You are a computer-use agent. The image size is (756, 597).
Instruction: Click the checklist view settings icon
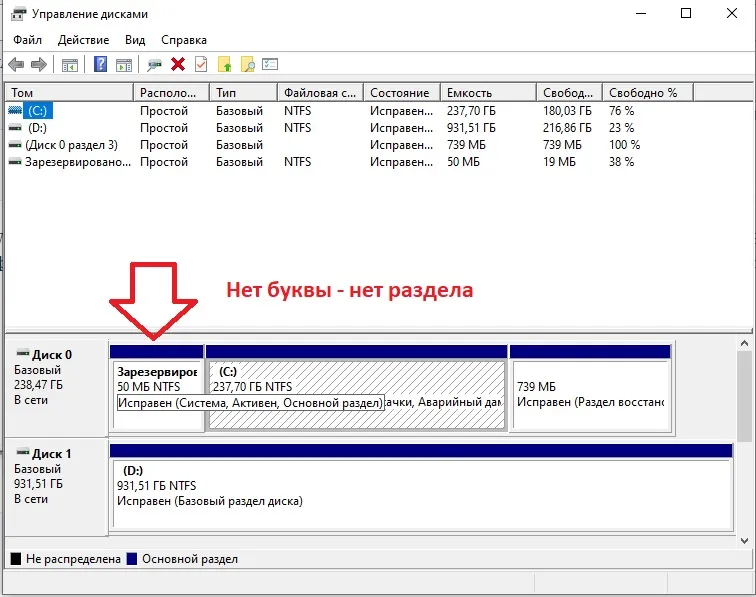tap(270, 64)
